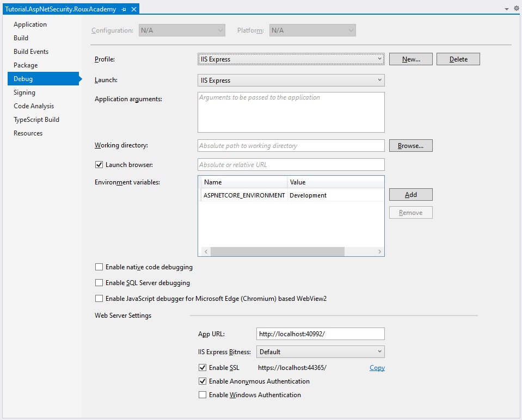The width and height of the screenshot is (522, 420).
Task: Edit the App URL field
Action: click(320, 333)
